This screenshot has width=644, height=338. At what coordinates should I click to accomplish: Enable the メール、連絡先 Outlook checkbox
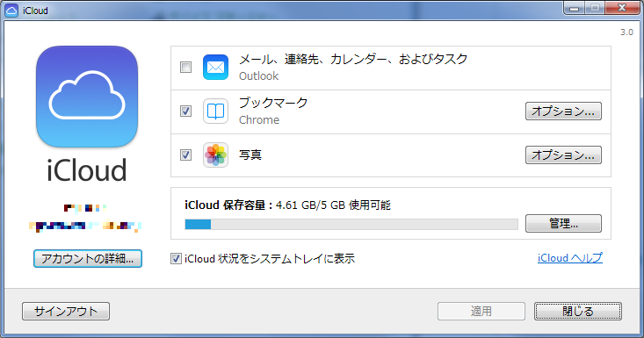point(185,67)
